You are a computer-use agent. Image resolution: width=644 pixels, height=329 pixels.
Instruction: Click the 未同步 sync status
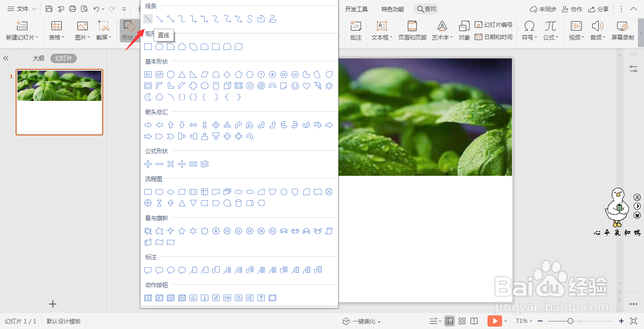[x=543, y=9]
